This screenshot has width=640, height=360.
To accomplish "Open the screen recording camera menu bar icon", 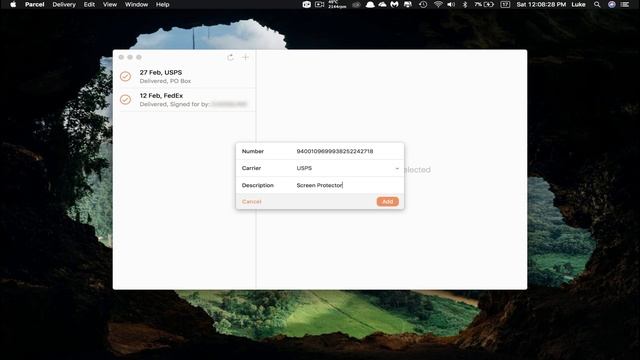I will [320, 4].
